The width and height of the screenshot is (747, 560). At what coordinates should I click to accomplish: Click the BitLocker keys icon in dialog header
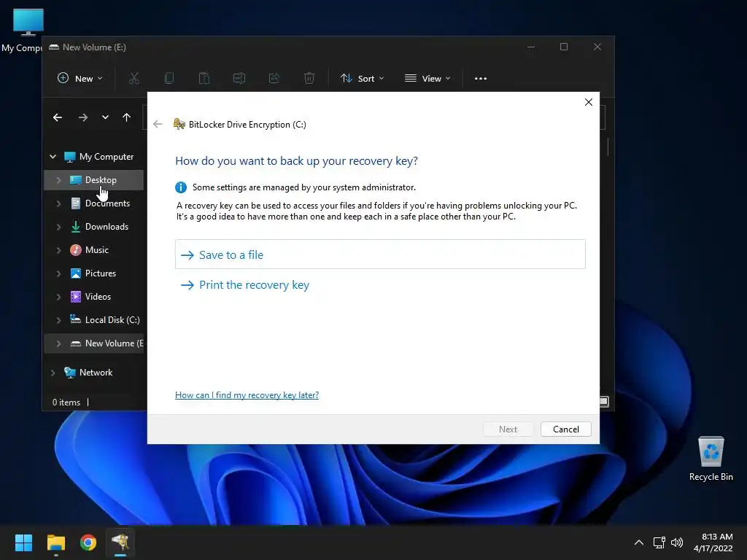[x=179, y=124]
